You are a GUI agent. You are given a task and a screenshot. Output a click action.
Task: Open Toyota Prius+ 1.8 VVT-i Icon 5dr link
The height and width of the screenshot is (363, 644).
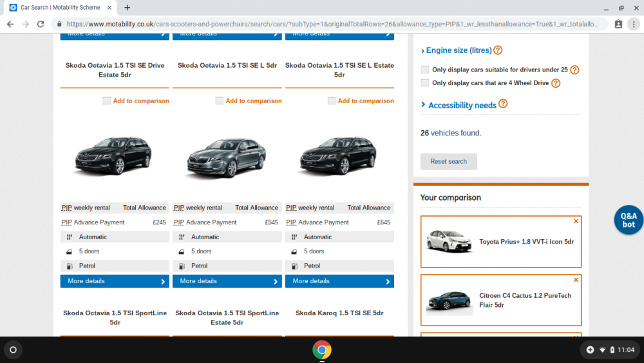526,242
